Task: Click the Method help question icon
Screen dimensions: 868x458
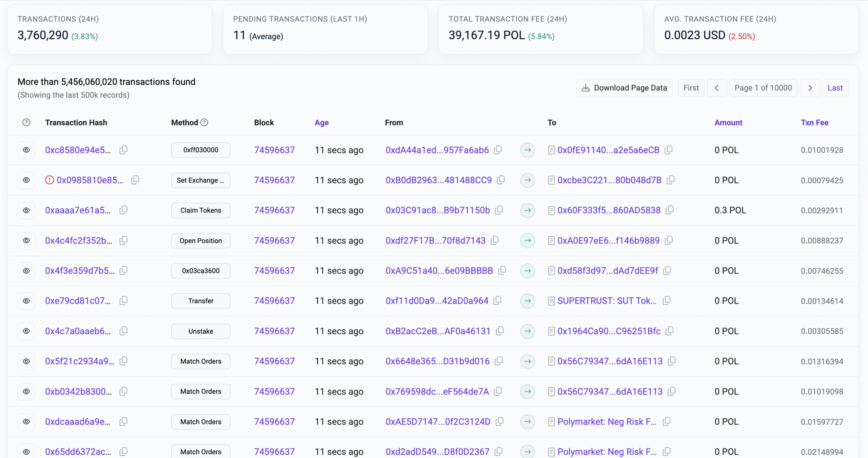Action: tap(204, 122)
